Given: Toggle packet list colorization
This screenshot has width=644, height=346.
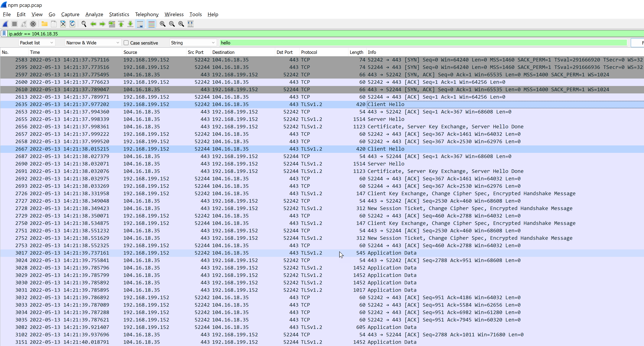Looking at the screenshot, I should (x=152, y=24).
